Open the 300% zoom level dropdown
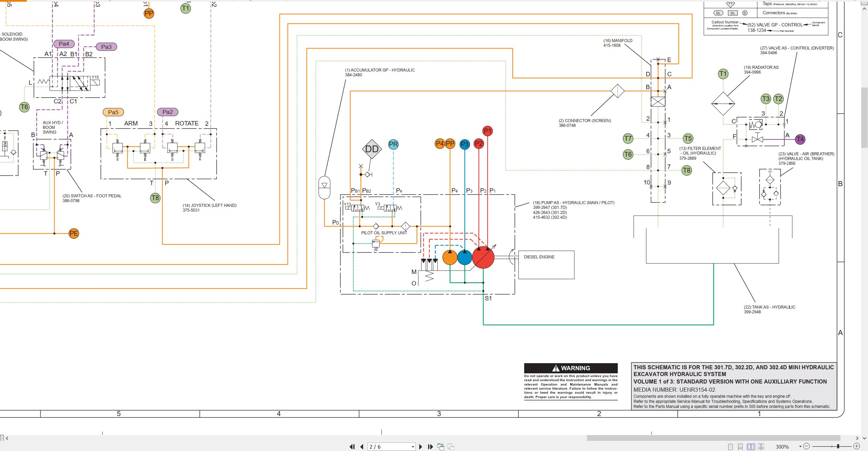 pos(800,447)
